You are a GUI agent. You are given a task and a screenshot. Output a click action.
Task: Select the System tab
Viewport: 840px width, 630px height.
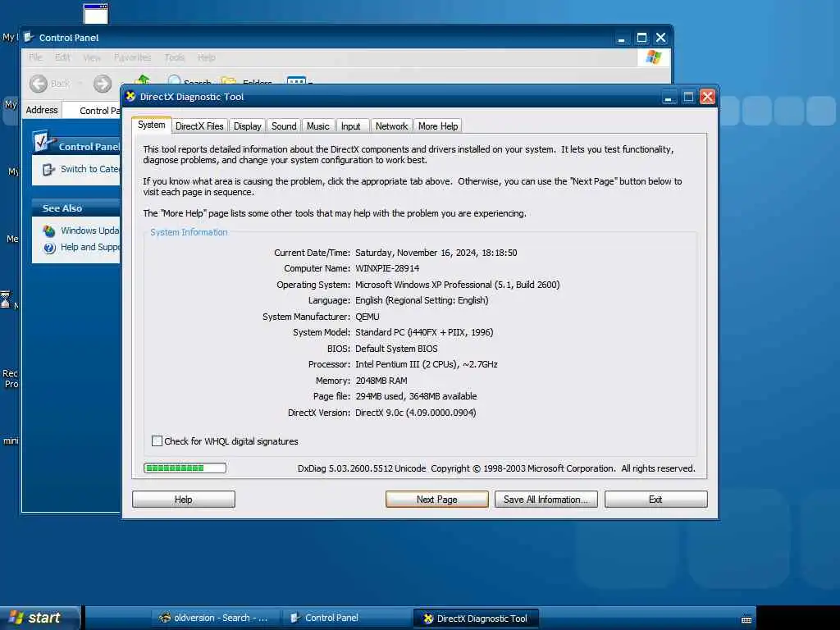[x=152, y=125]
